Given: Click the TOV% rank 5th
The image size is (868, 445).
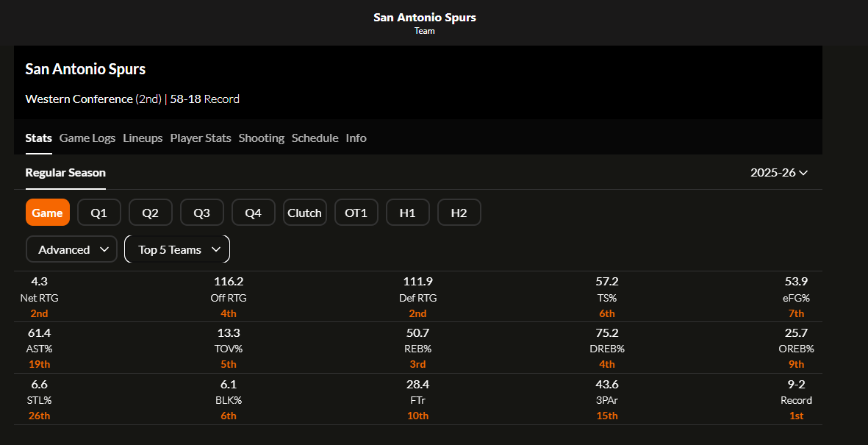Looking at the screenshot, I should [x=229, y=365].
